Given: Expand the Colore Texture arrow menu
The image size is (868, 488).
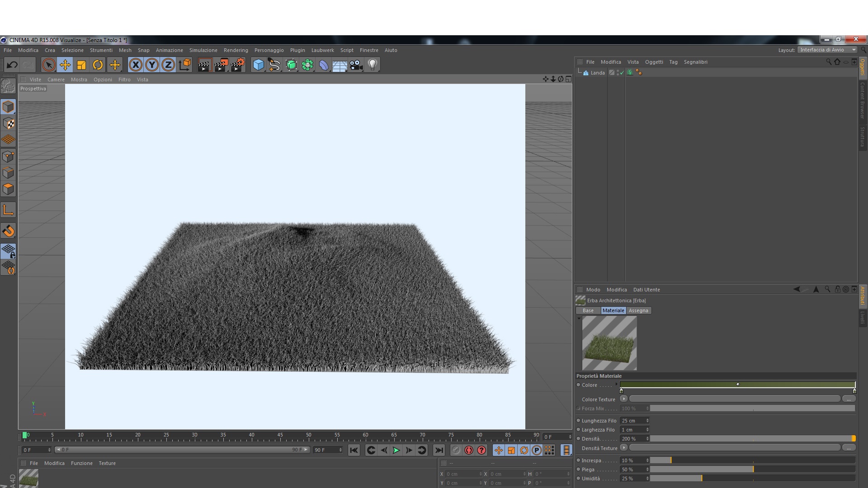Looking at the screenshot, I should coord(623,399).
